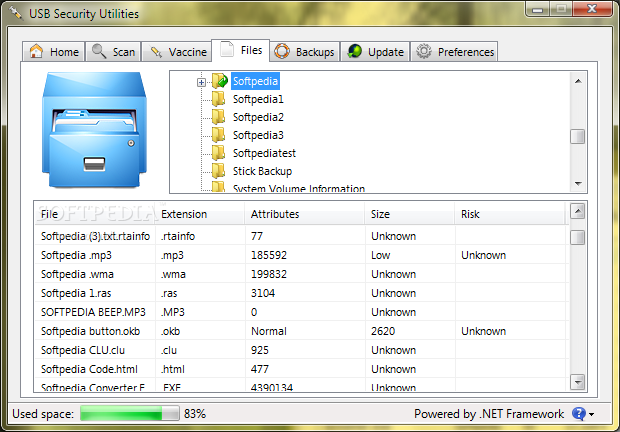
Task: Click the Softpedia3 folder icon
Action: point(218,135)
